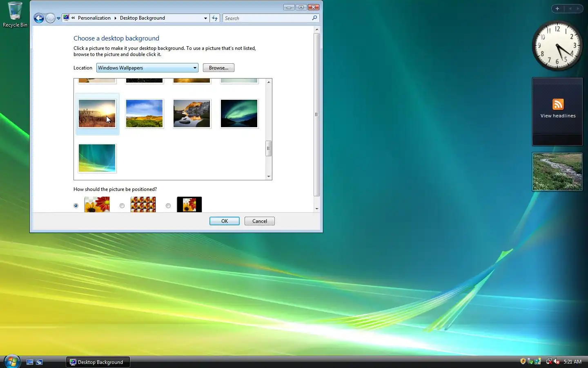Click the Browse... button

(x=218, y=68)
